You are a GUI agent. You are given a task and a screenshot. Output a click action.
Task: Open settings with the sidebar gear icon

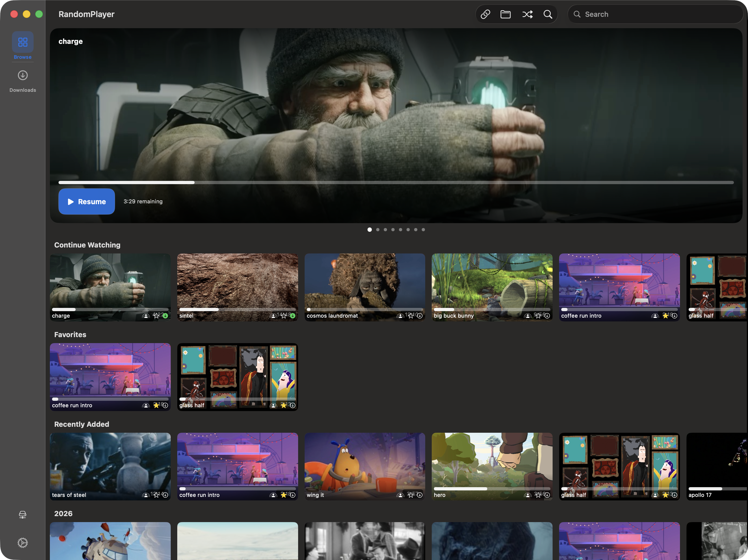23,543
